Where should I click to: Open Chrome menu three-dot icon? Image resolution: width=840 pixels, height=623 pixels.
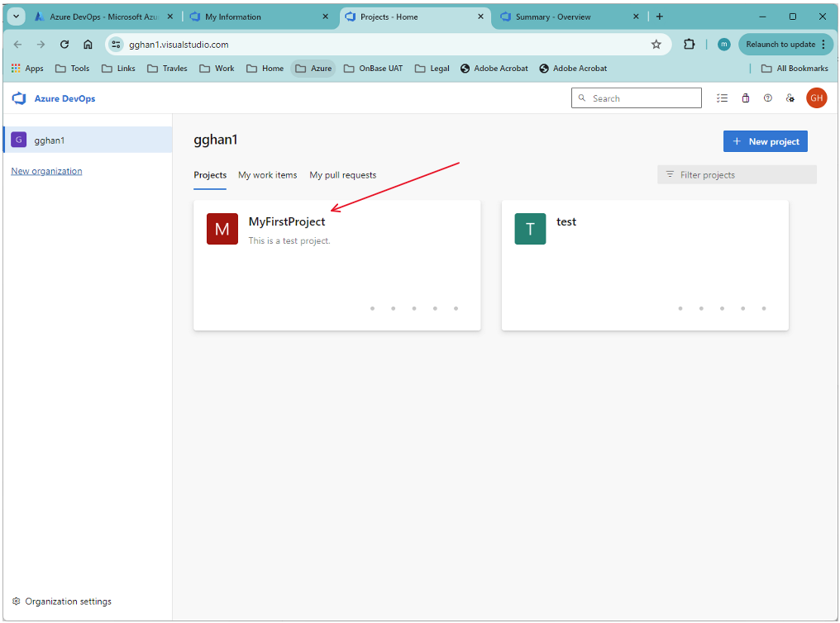(823, 45)
